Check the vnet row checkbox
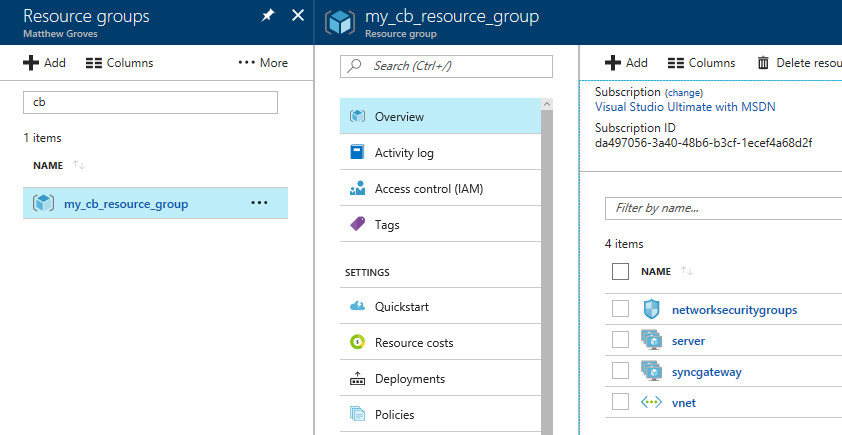 620,402
